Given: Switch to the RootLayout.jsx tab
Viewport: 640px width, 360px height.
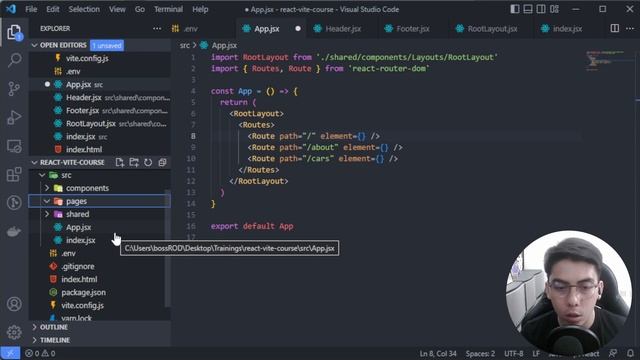Looking at the screenshot, I should (x=491, y=29).
